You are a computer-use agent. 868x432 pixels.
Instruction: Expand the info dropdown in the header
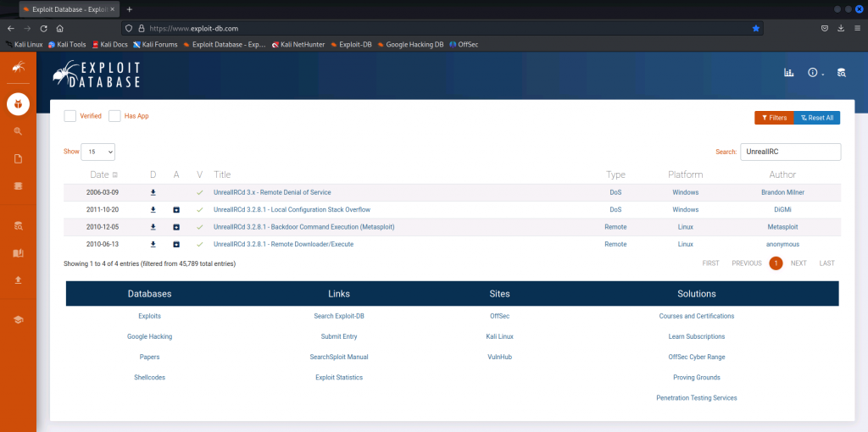[x=816, y=73]
